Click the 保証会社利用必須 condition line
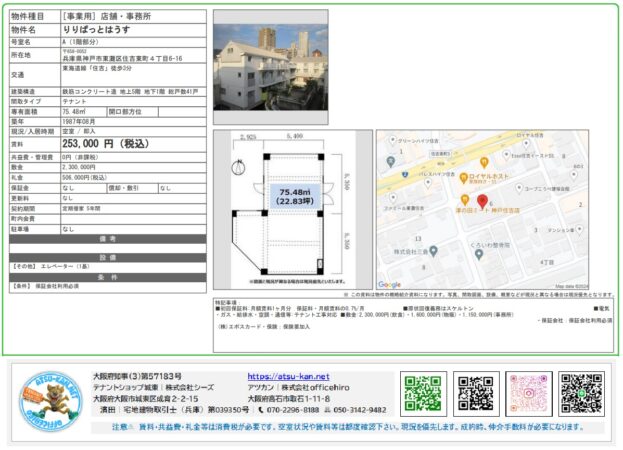623x450 pixels. [45, 286]
